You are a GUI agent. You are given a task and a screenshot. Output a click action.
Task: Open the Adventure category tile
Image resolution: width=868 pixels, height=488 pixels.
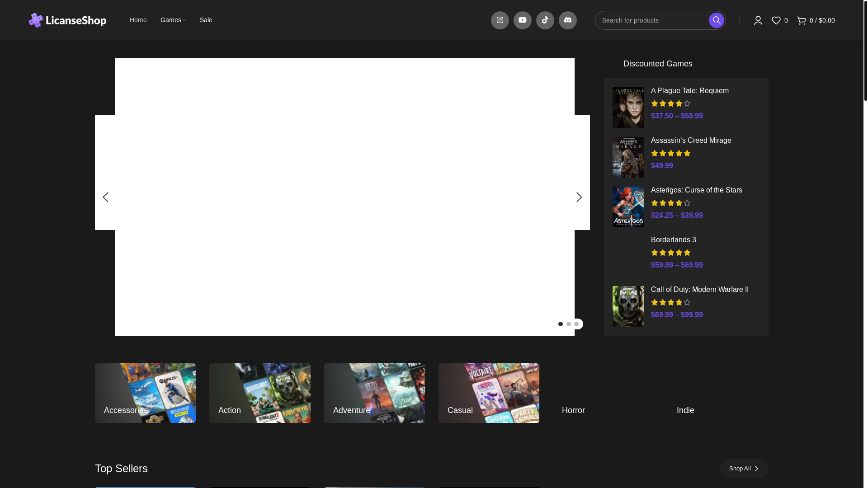coord(374,393)
